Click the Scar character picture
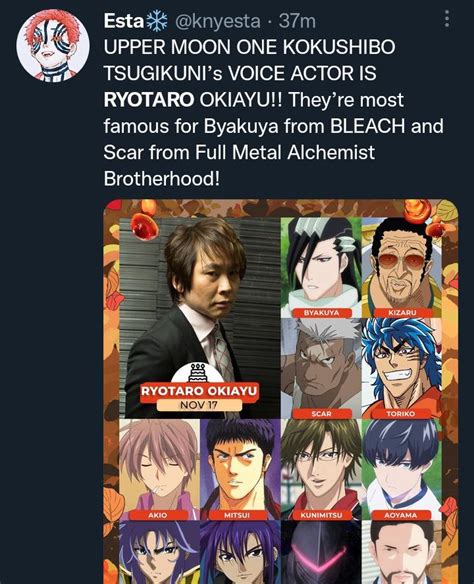 pos(321,369)
